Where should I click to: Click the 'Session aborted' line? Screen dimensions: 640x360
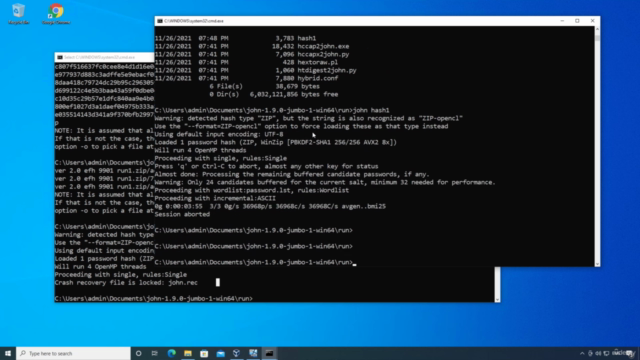[x=182, y=214]
